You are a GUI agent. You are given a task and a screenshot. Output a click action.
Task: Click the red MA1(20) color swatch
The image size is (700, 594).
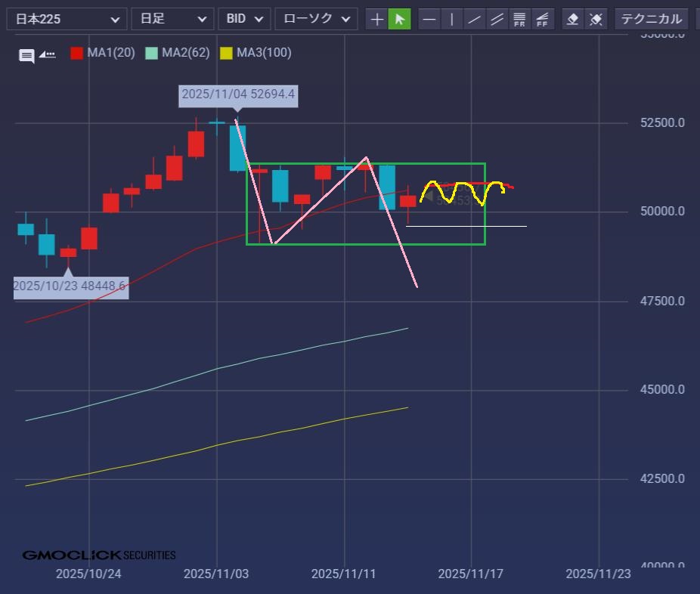point(76,53)
